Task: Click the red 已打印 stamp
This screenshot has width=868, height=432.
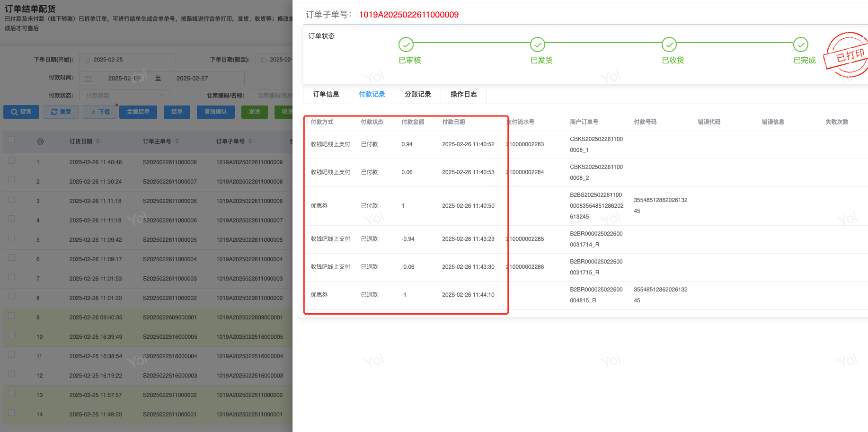Action: pos(848,55)
